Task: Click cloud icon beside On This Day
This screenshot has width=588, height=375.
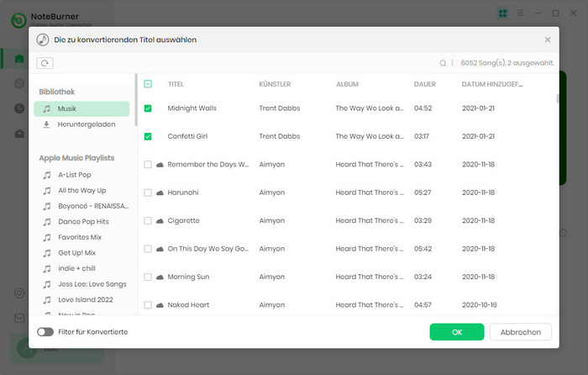Action: (160, 249)
